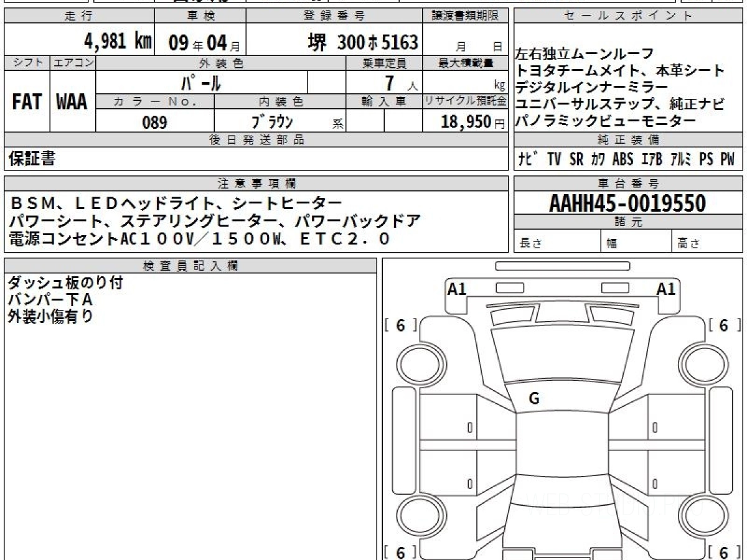
Task: Click the recycle deposit 18,950円
Action: 472,122
